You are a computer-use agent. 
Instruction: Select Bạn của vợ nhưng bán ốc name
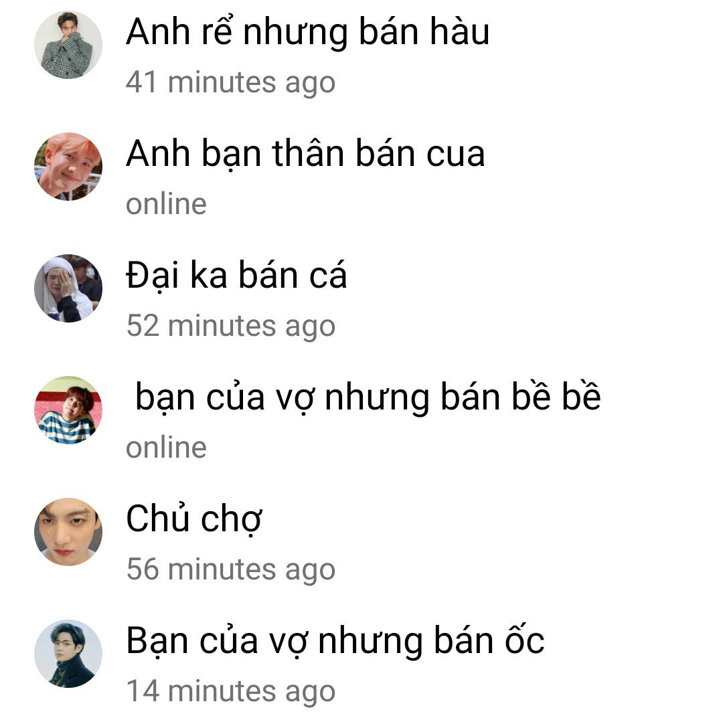(x=335, y=641)
